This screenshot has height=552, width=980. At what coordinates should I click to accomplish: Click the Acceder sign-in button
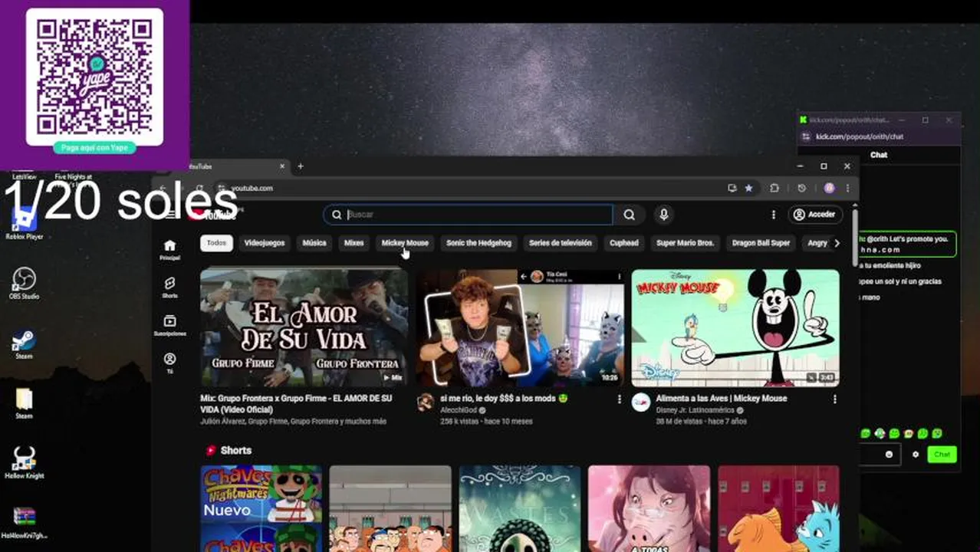click(815, 215)
